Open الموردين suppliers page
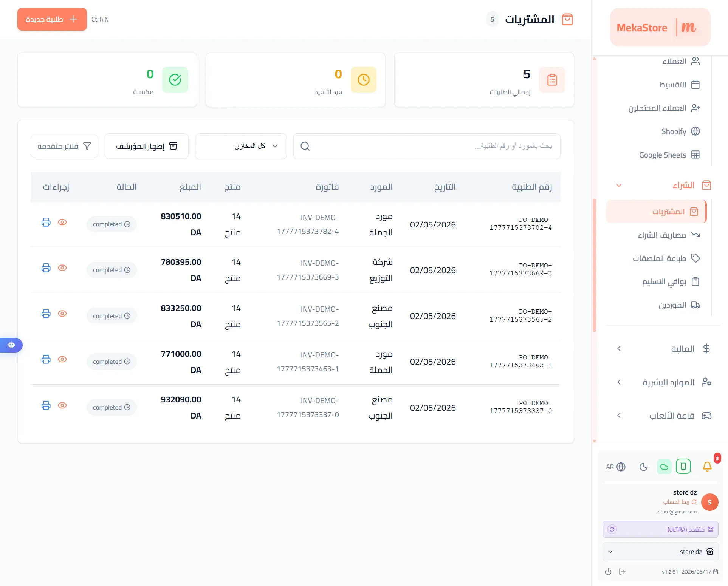Screen dimensions: 728x586 click(x=679, y=305)
